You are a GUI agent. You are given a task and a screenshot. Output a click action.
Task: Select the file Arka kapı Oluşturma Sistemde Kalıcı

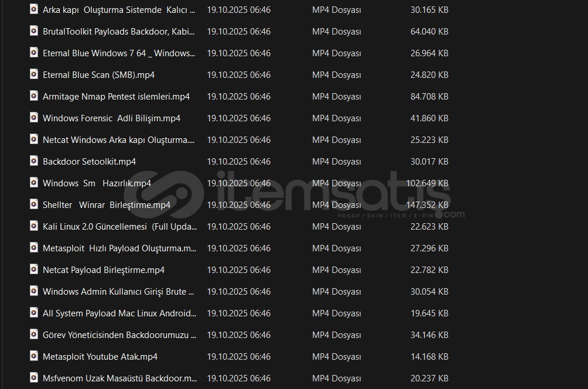(119, 10)
